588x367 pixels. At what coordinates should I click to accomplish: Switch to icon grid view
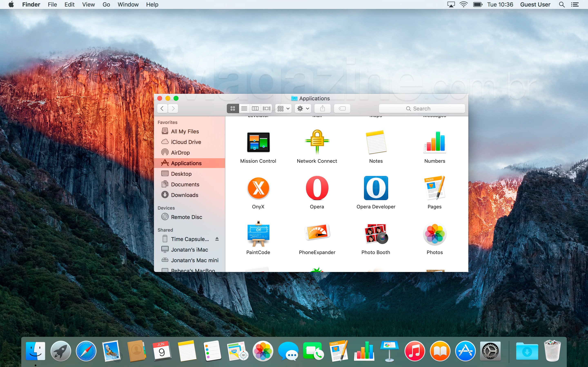232,108
